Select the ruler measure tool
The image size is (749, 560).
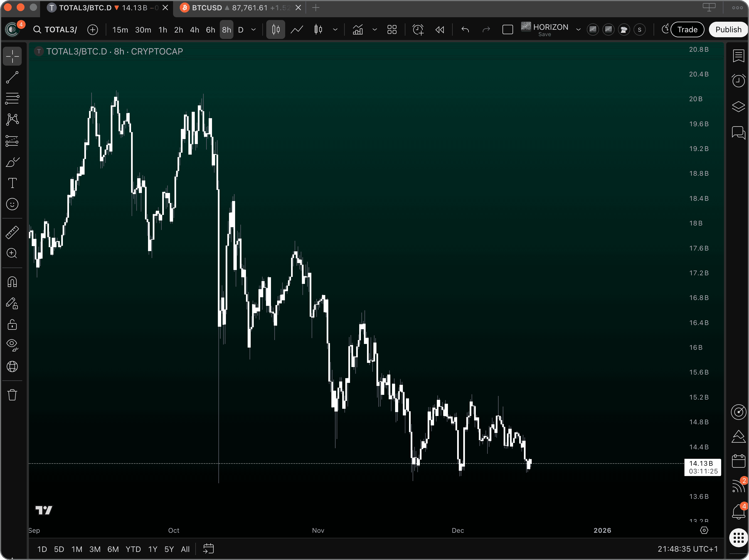(12, 232)
